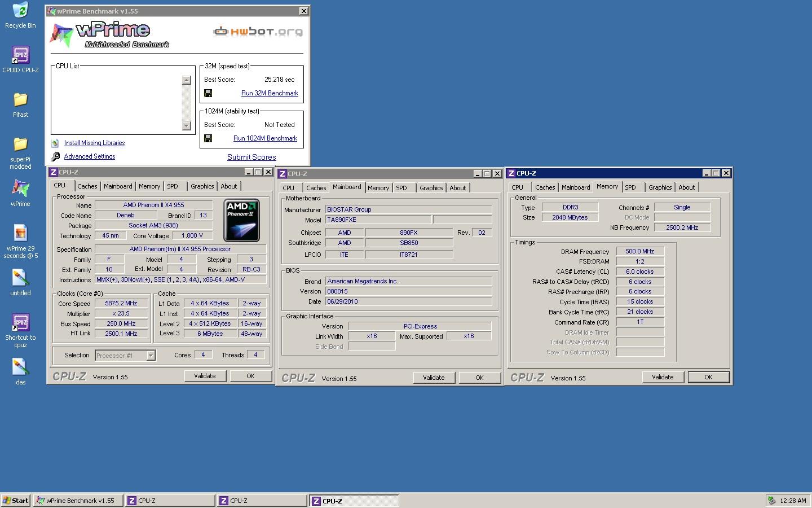Click Validate in right CPU-Z window
Screen dimensions: 812x508
point(663,377)
